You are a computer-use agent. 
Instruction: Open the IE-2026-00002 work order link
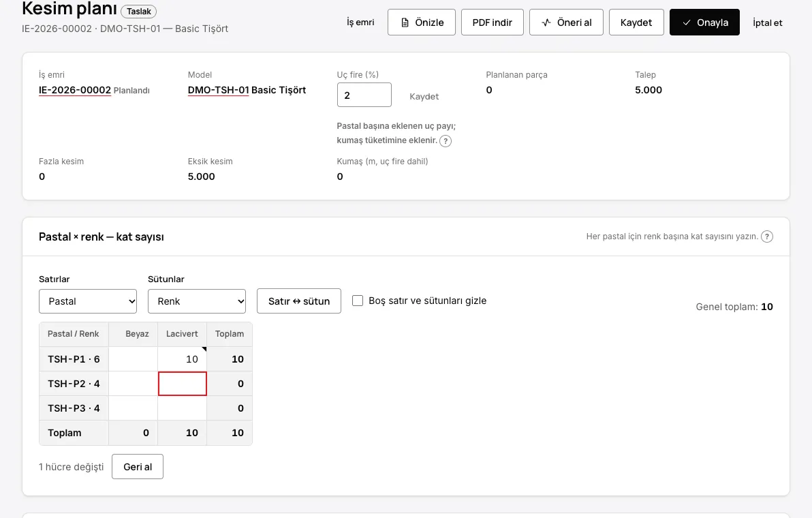tap(75, 90)
